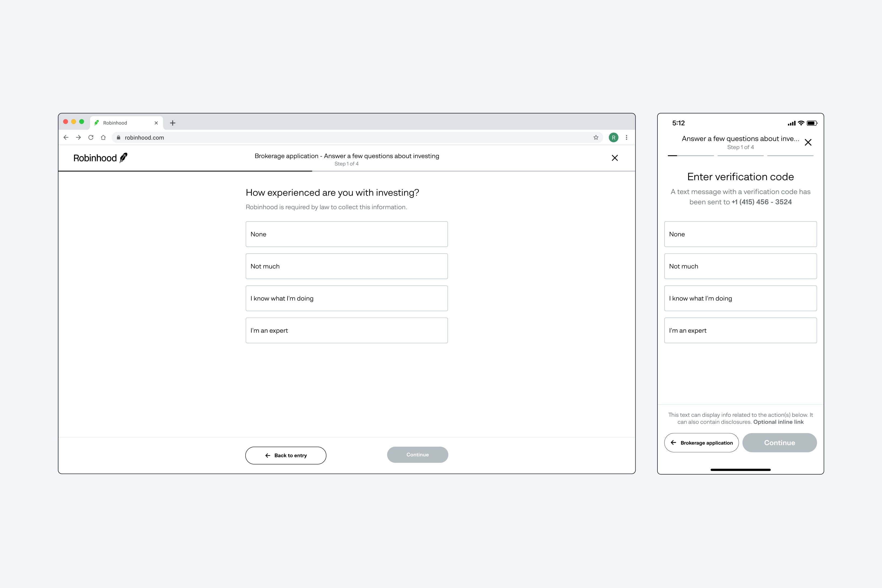
Task: Tap the mobile battery status icon
Action: (812, 123)
